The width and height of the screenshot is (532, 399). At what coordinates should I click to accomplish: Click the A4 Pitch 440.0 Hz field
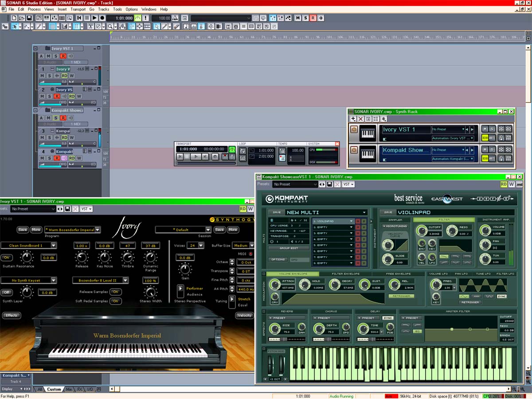245,289
